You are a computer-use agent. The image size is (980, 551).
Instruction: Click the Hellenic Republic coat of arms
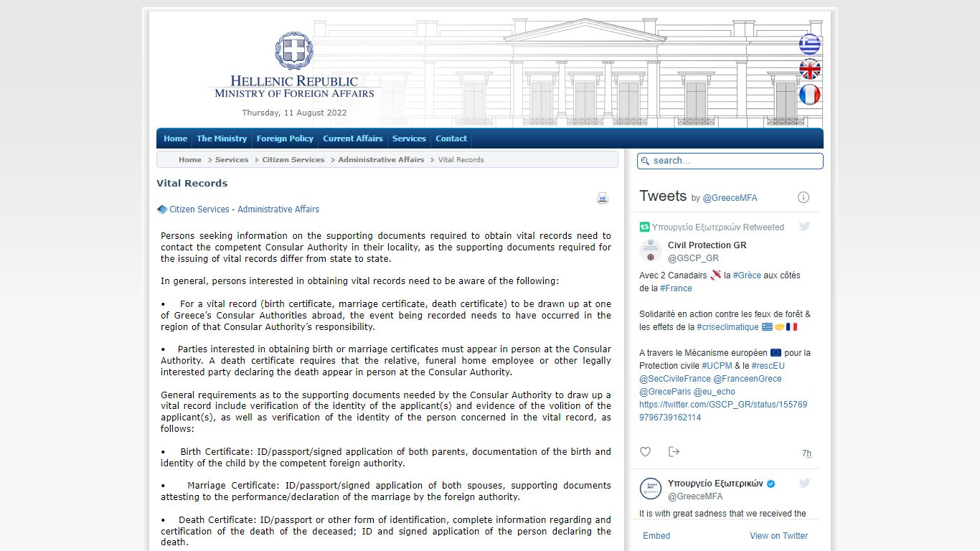point(294,50)
